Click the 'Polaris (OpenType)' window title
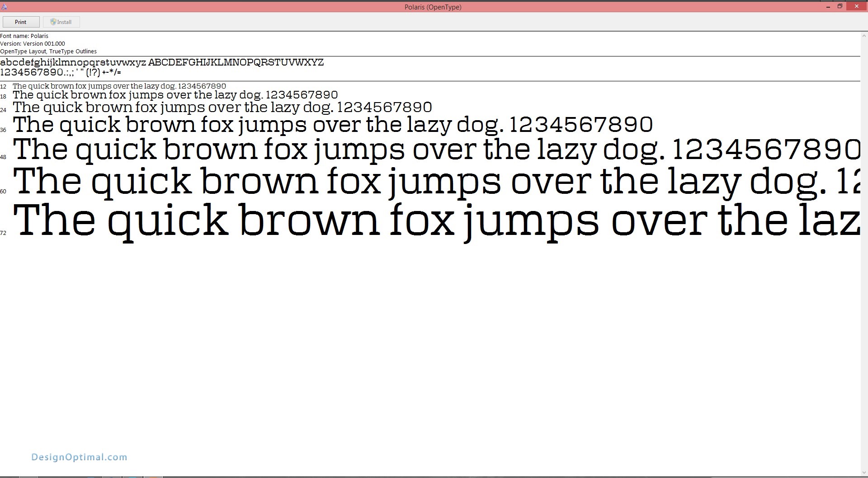This screenshot has width=868, height=478. point(433,7)
